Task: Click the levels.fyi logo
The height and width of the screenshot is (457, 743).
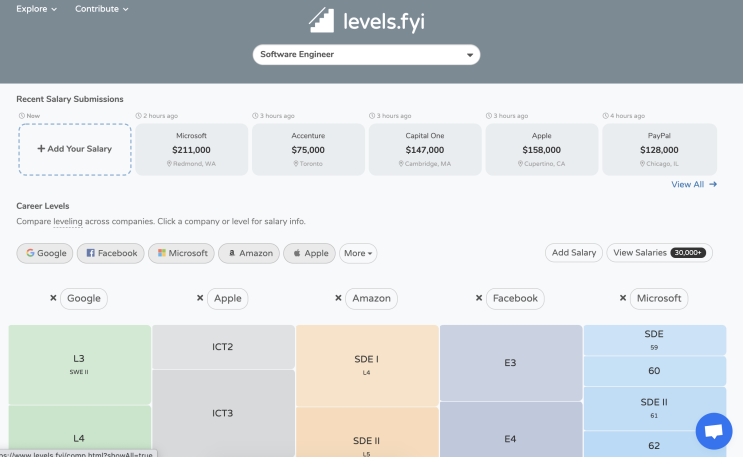Action: click(x=367, y=20)
